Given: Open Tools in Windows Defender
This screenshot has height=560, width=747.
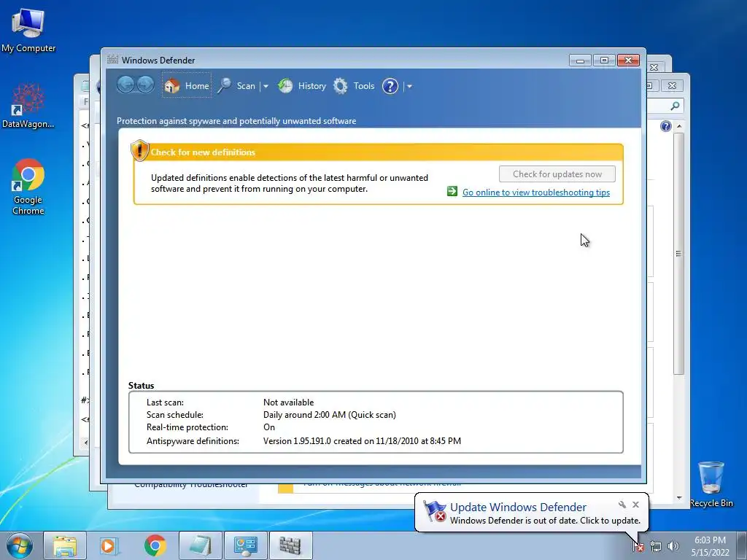Looking at the screenshot, I should (363, 86).
